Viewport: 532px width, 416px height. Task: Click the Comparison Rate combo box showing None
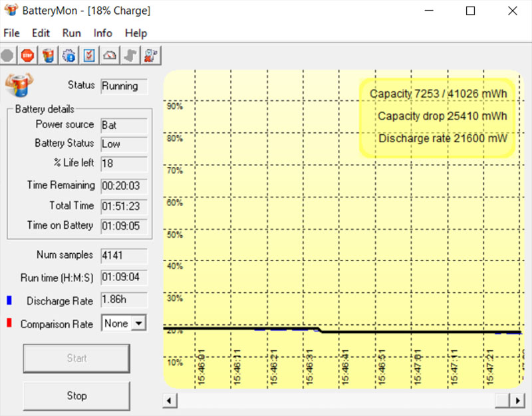pyautogui.click(x=124, y=323)
